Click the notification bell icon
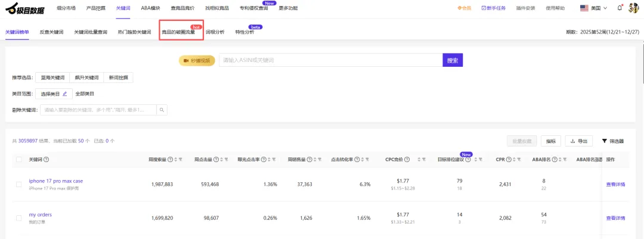 (x=620, y=8)
